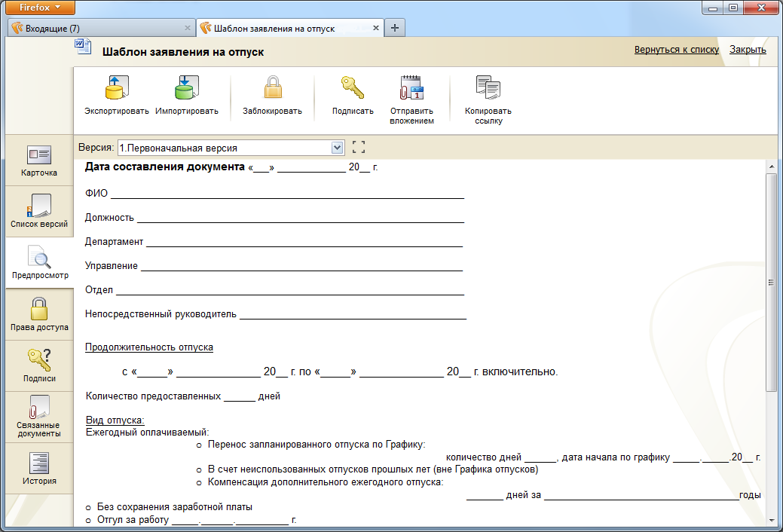783x532 pixels.
Task: Click Без сохранения заработной платы line
Action: (x=175, y=507)
